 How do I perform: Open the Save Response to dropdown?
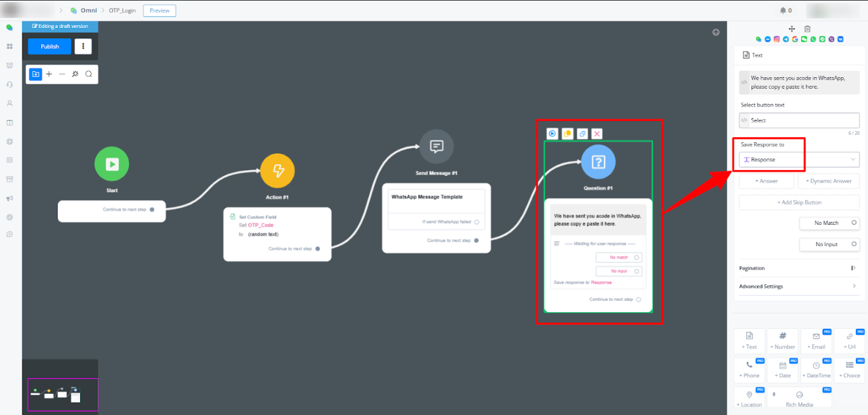pyautogui.click(x=799, y=160)
